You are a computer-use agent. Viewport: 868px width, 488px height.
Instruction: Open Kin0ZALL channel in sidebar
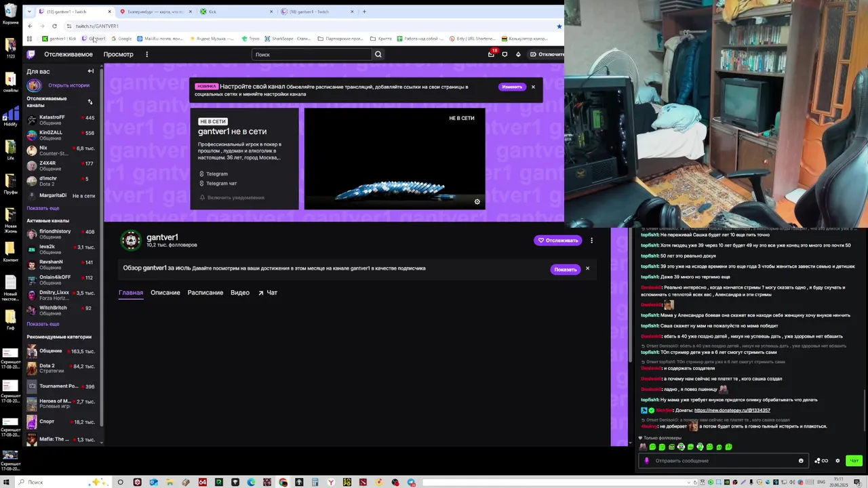click(63, 135)
